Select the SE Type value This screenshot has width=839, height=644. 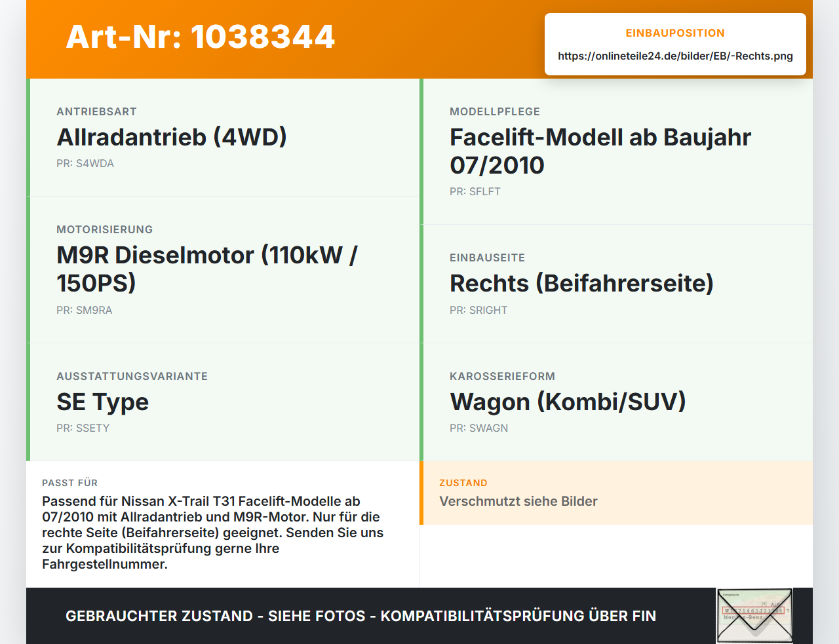(x=102, y=402)
